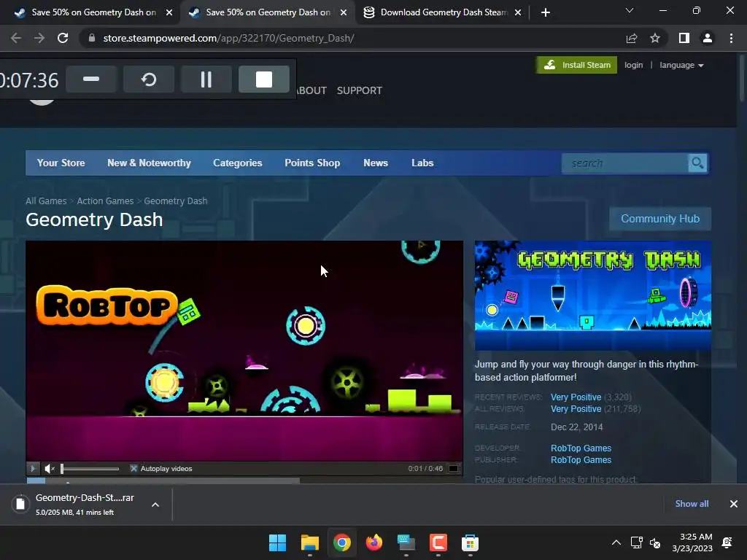Viewport: 747px width, 560px height.
Task: Expand the language dropdown
Action: (682, 65)
